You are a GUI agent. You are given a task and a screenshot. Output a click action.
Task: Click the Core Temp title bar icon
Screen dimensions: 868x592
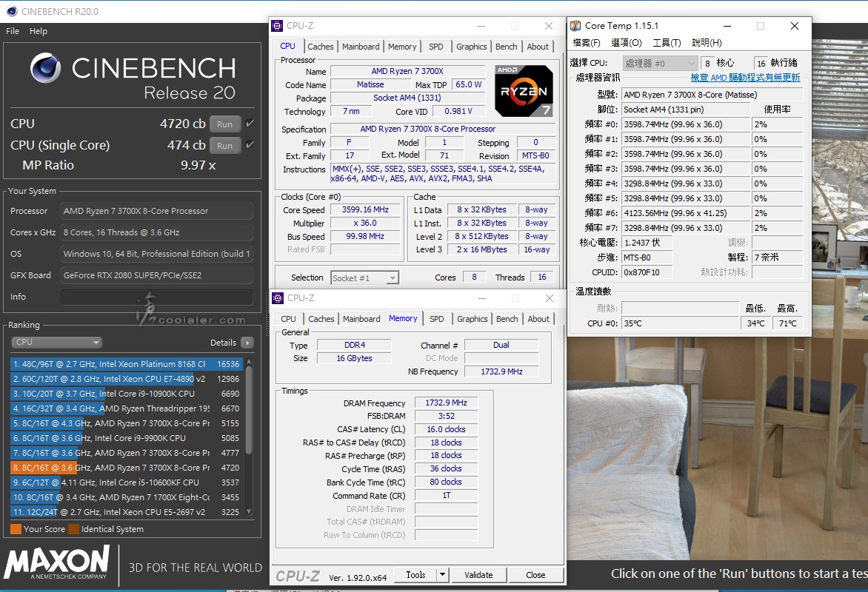[x=575, y=26]
